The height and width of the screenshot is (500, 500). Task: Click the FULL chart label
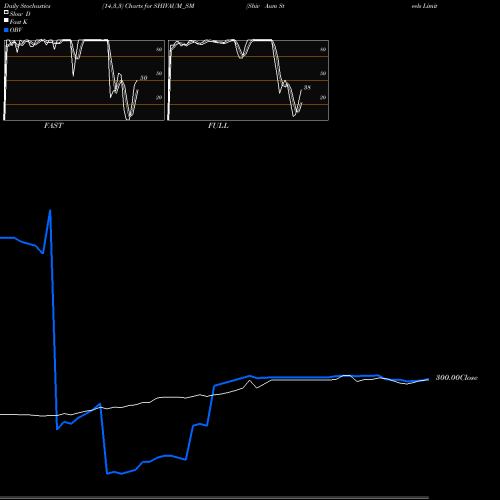click(218, 126)
